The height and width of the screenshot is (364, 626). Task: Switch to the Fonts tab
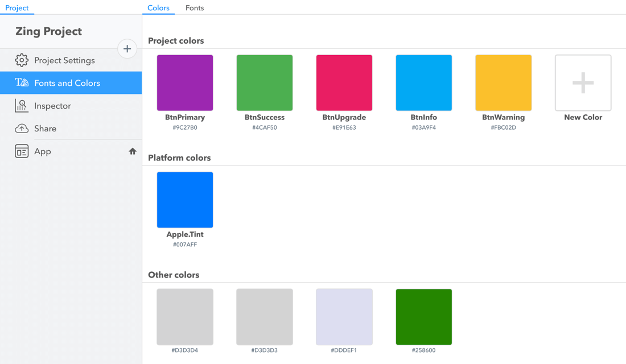(195, 8)
